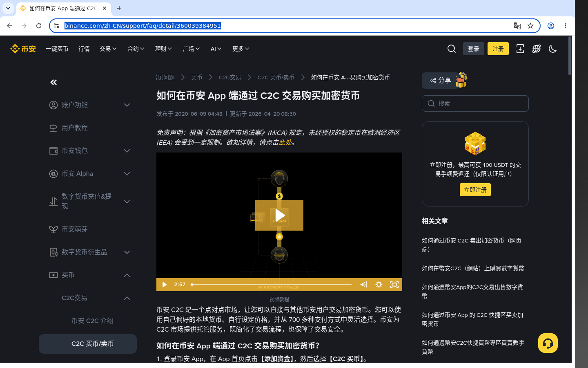588x368 pixels.
Task: Open the 广场 dropdown menu
Action: [x=192, y=49]
